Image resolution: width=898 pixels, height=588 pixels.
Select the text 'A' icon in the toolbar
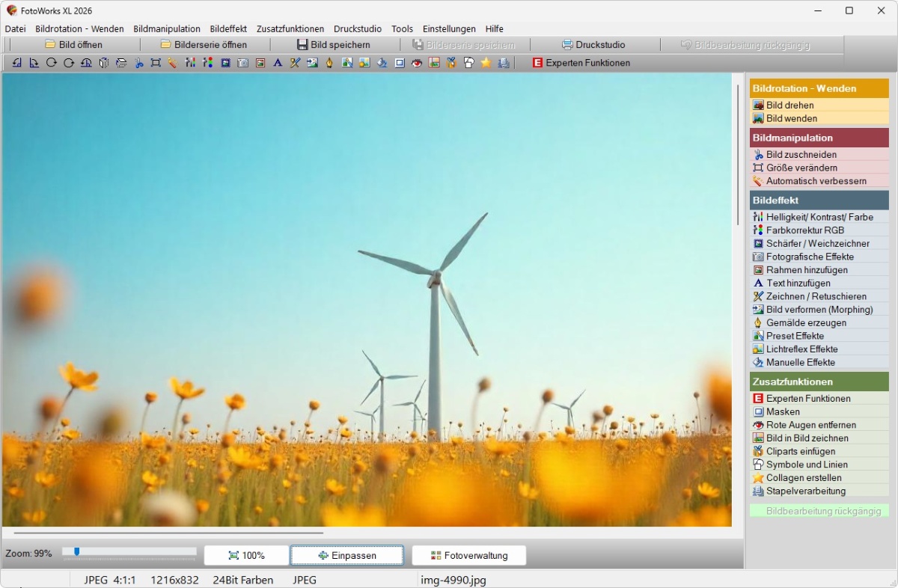[278, 63]
